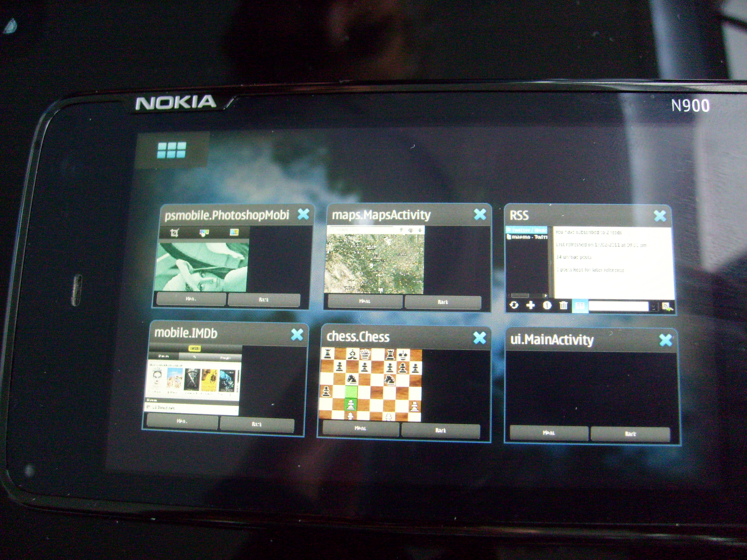Screen dimensions: 747x560
Task: Click Menu button in the Maps card
Action: [365, 301]
